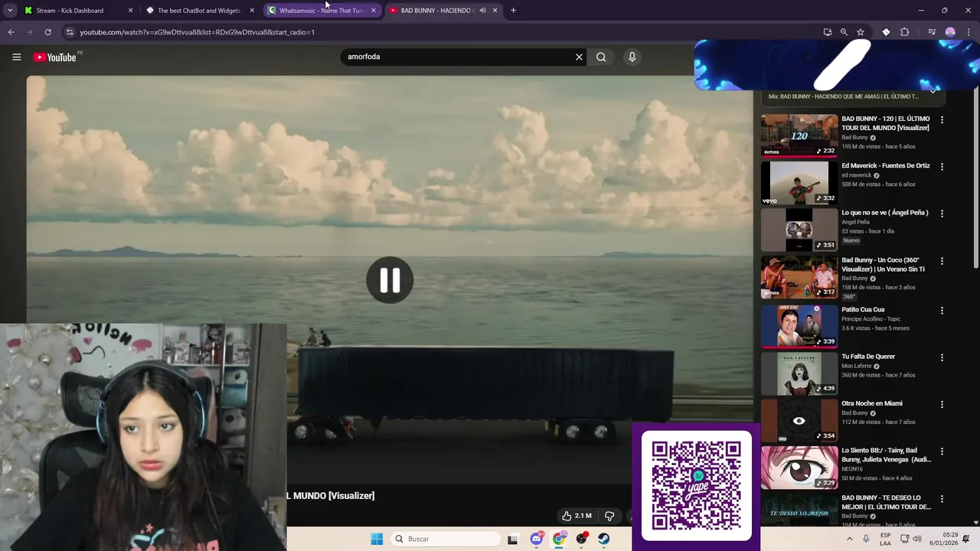Reload the current page
The width and height of the screenshot is (980, 551).
(47, 32)
